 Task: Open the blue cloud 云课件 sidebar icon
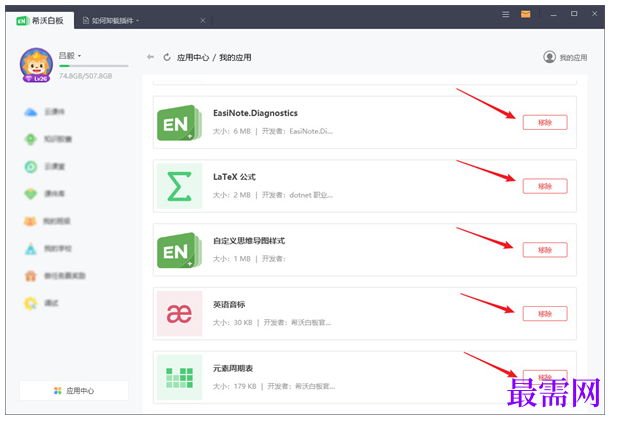click(x=31, y=113)
